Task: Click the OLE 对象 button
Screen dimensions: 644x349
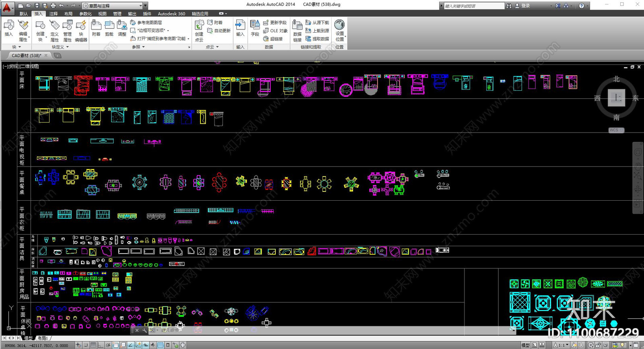Action: point(275,31)
